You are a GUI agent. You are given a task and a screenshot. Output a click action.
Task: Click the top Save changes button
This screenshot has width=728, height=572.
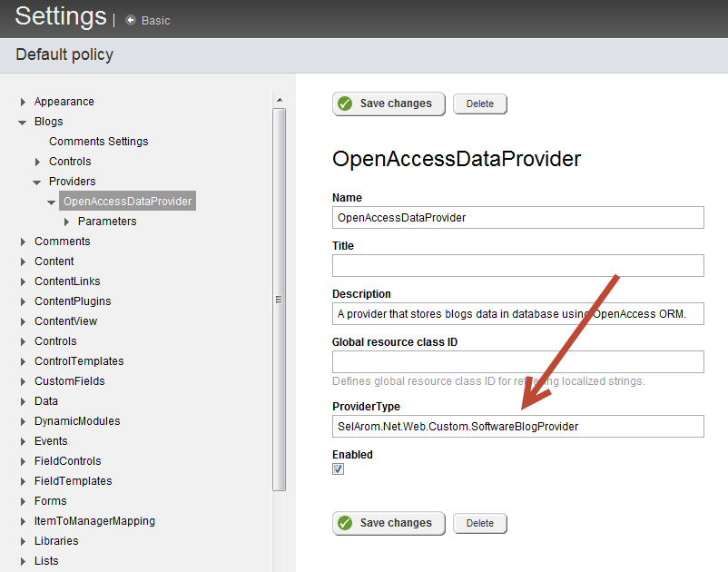(x=389, y=104)
